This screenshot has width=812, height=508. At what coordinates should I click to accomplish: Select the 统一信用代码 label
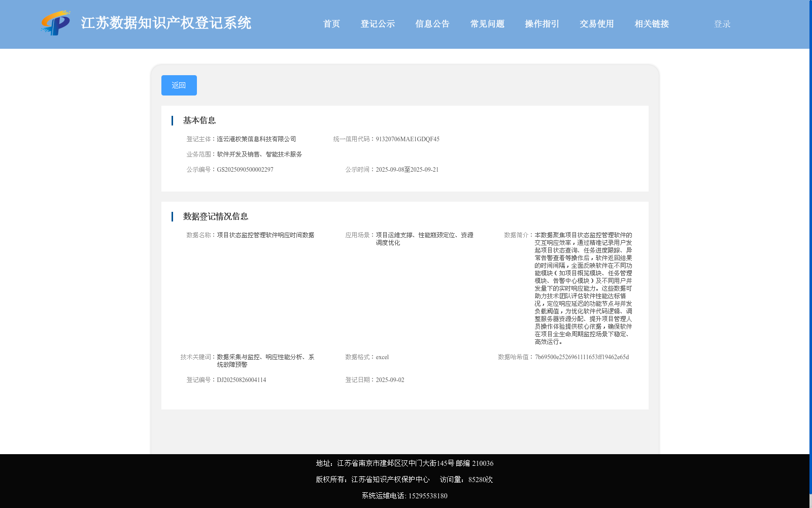coord(354,139)
